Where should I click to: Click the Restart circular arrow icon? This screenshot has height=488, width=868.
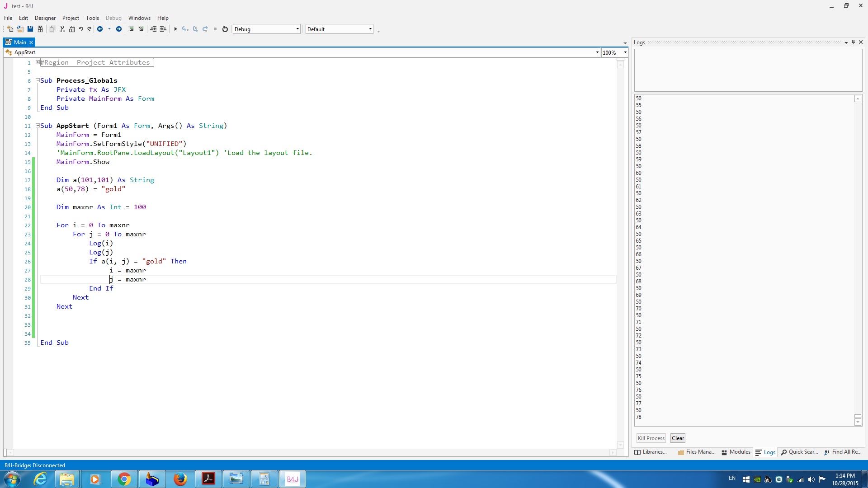click(225, 29)
